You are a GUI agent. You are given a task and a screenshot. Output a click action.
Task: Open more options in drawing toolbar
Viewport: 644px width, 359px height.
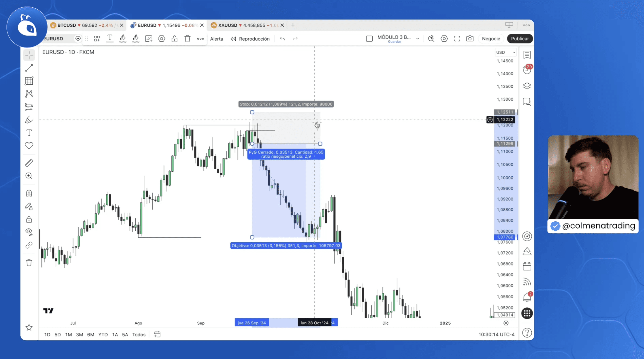(201, 39)
